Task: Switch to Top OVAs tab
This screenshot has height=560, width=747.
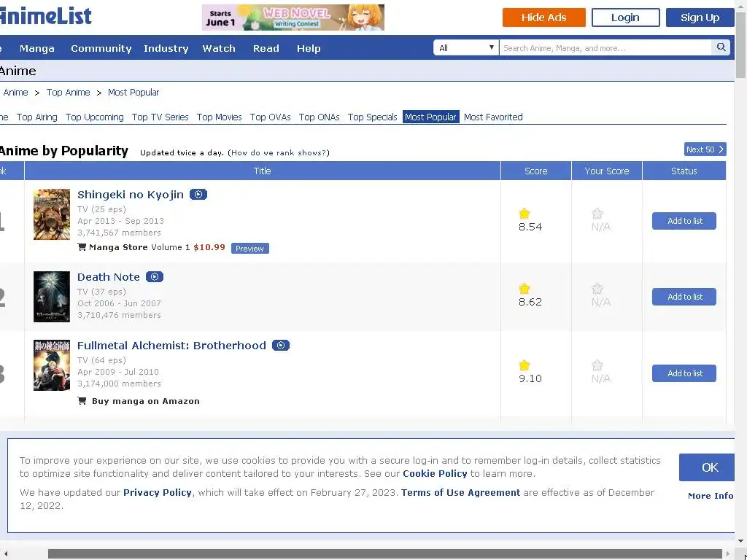Action: click(x=270, y=117)
